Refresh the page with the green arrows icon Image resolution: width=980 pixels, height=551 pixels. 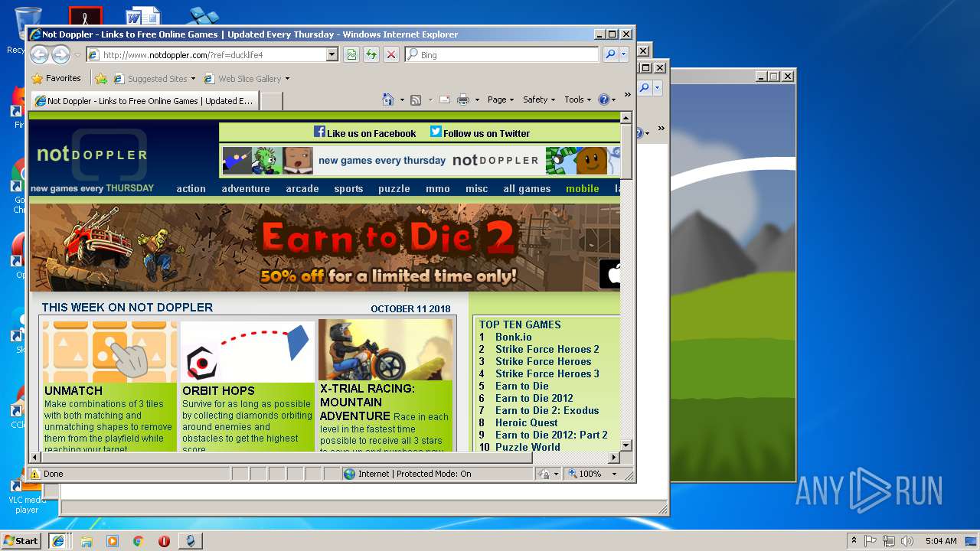pos(371,54)
